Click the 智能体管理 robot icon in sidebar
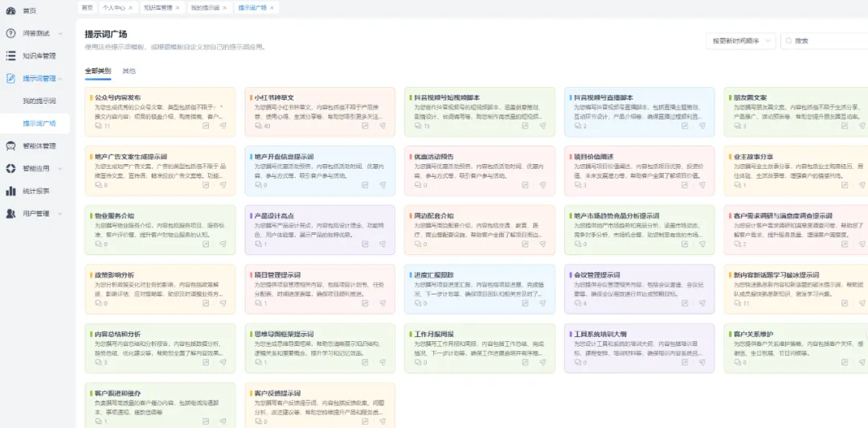868x428 pixels. click(x=10, y=146)
